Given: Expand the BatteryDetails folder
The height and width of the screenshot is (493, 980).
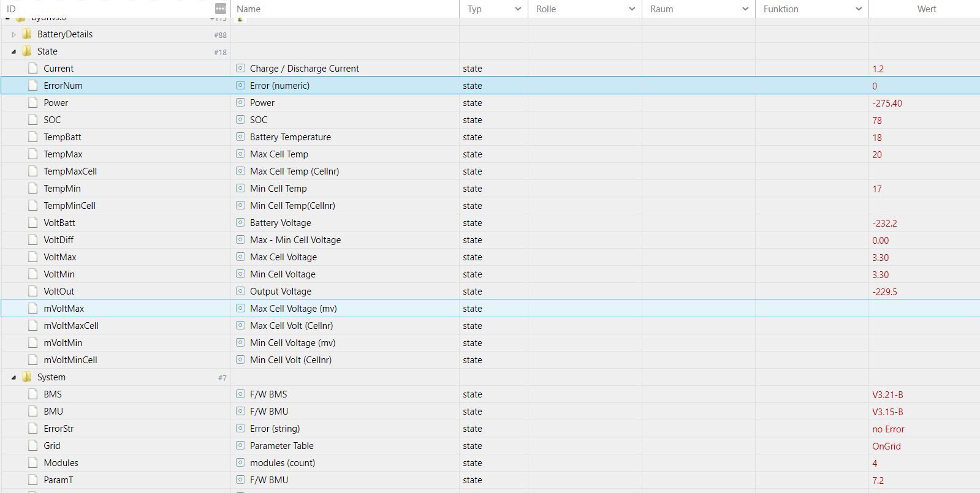Looking at the screenshot, I should point(13,34).
